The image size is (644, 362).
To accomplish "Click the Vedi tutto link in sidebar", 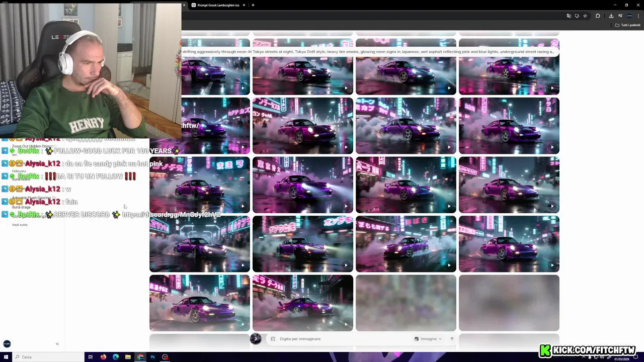I will pyautogui.click(x=20, y=225).
